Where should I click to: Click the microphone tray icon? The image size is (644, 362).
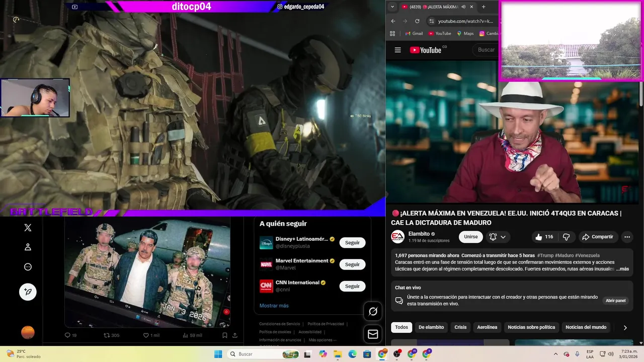pos(577,354)
